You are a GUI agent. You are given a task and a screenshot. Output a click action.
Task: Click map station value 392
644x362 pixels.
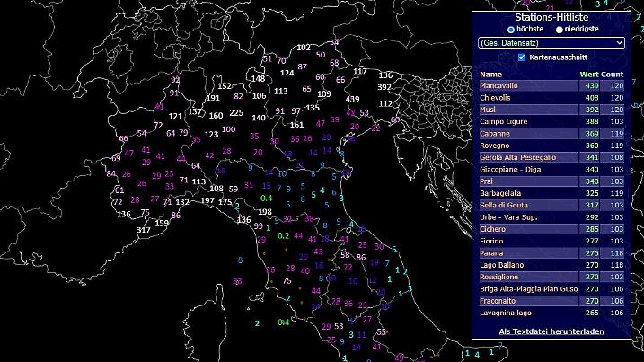(x=384, y=87)
